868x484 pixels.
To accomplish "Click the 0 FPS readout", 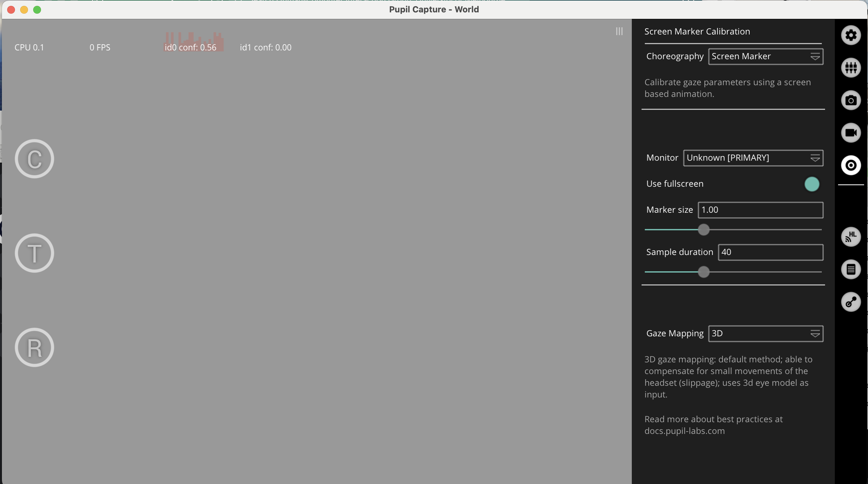I will point(100,47).
